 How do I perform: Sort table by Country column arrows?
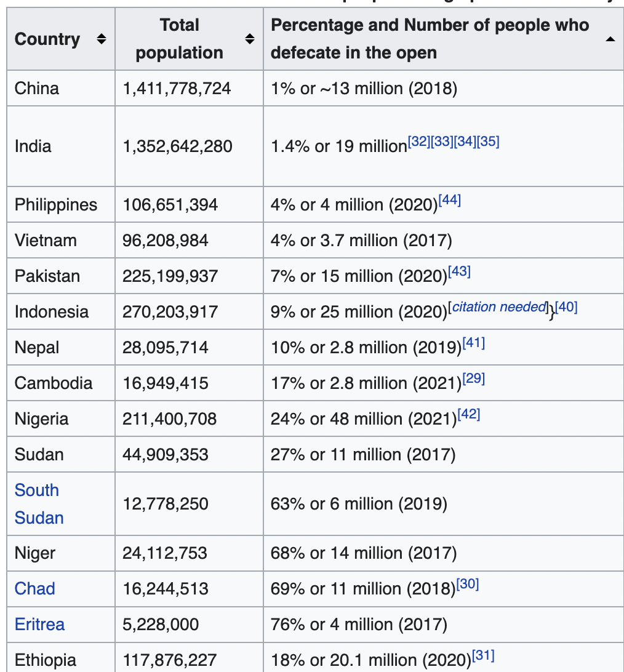(102, 39)
